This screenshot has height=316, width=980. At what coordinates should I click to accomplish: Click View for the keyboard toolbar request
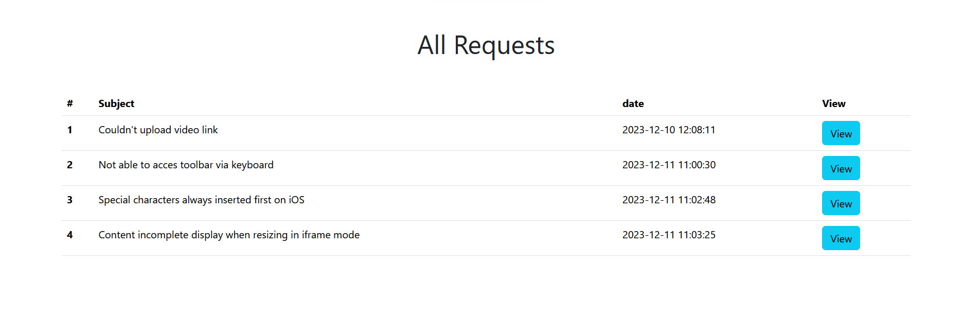coord(840,168)
